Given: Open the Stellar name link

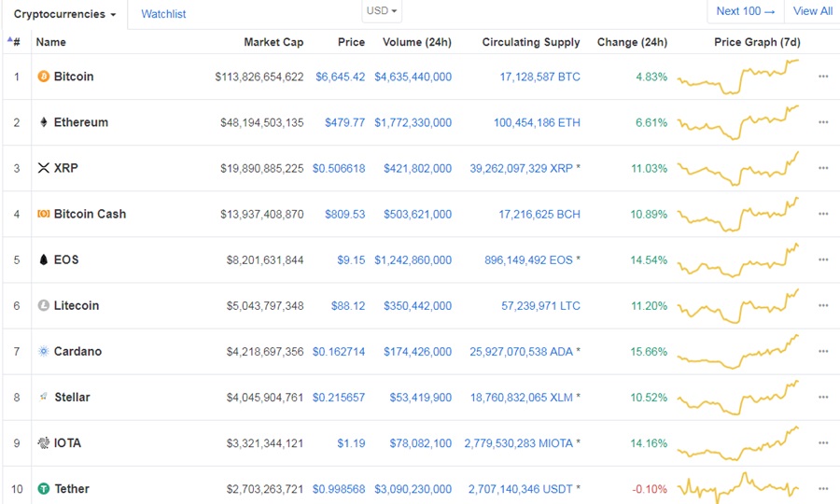Looking at the screenshot, I should click(72, 397).
